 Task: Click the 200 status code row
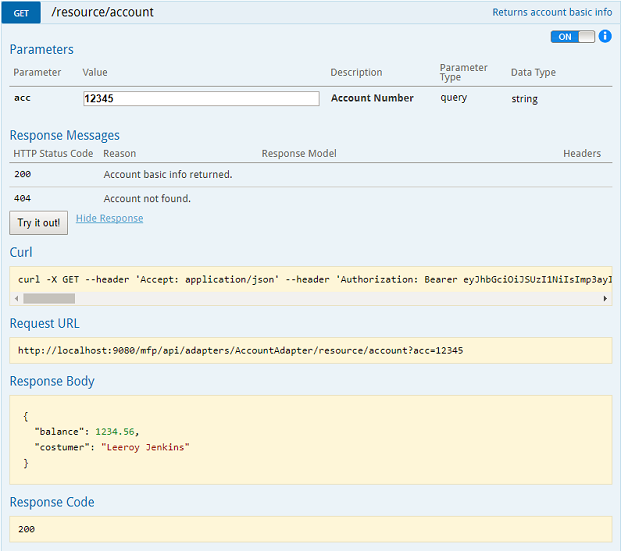click(x=310, y=174)
